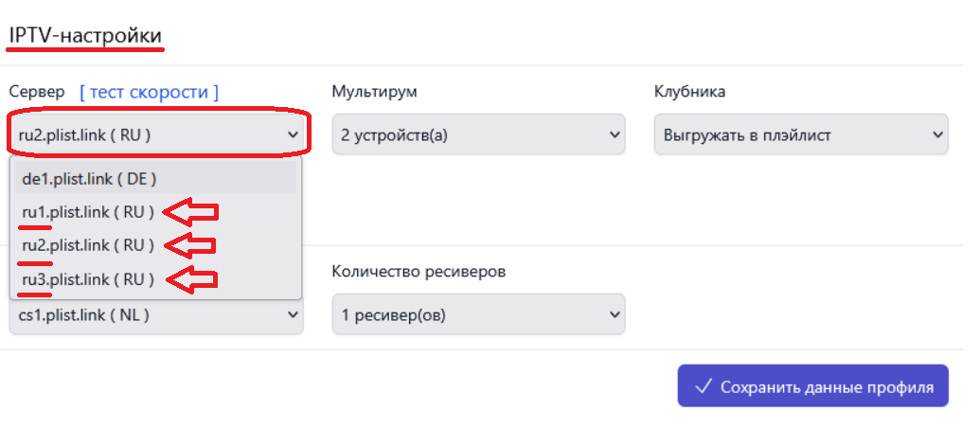Click the Сохранить данные профиля button
980x428 pixels.
(813, 386)
